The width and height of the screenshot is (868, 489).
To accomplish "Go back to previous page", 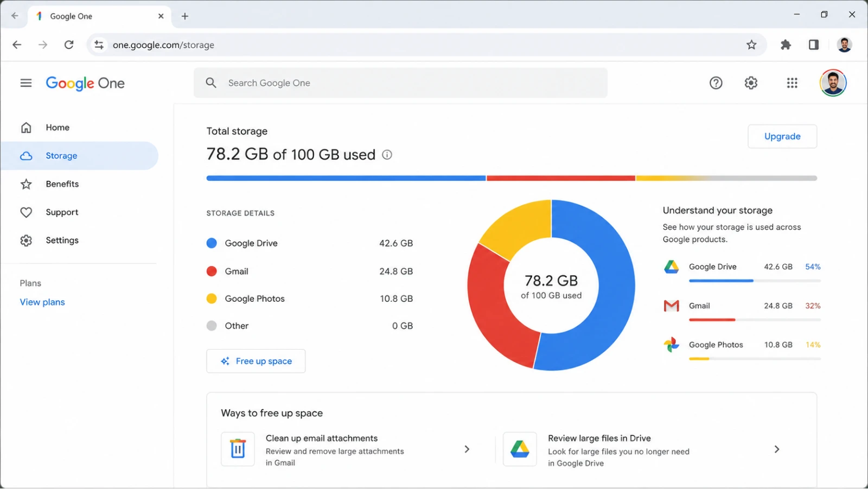I will (x=17, y=45).
